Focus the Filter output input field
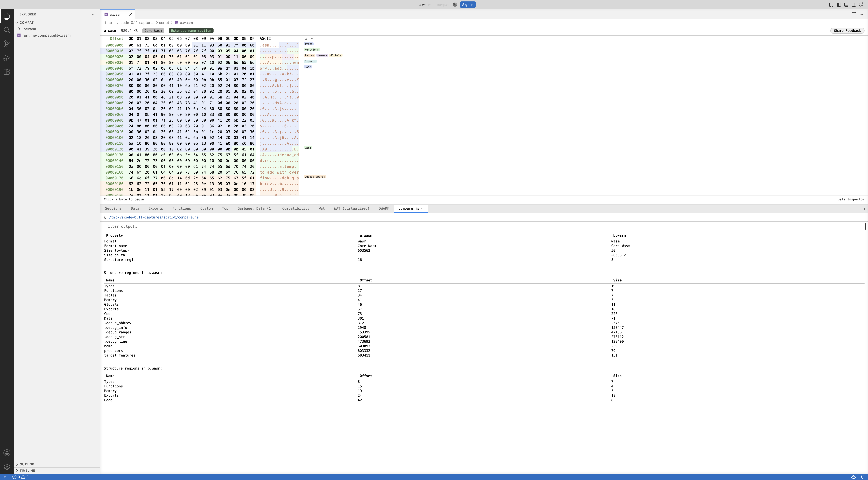This screenshot has width=868, height=480. click(x=484, y=226)
